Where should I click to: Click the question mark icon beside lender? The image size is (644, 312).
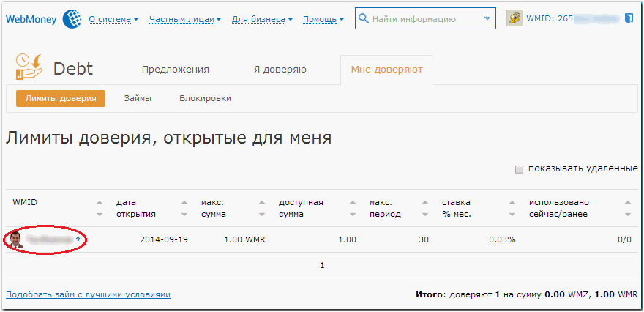point(78,239)
